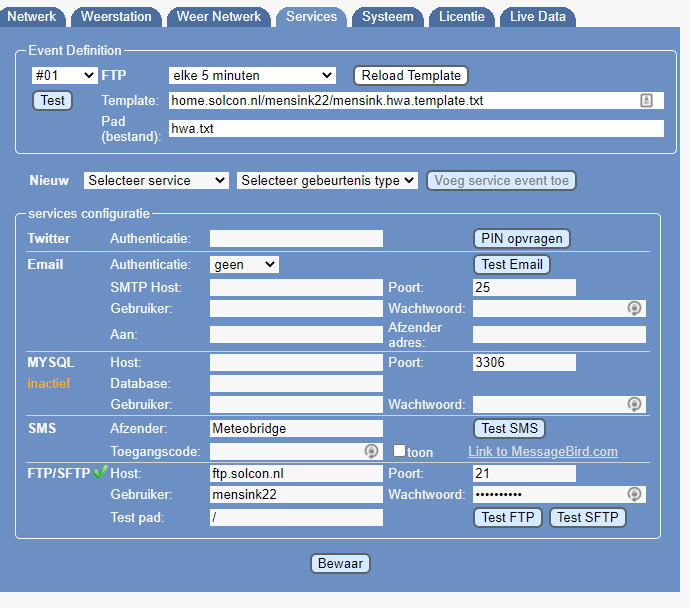Open the 'Selecteer service' dropdown
Viewport: 690px width, 608px height.
click(x=156, y=181)
